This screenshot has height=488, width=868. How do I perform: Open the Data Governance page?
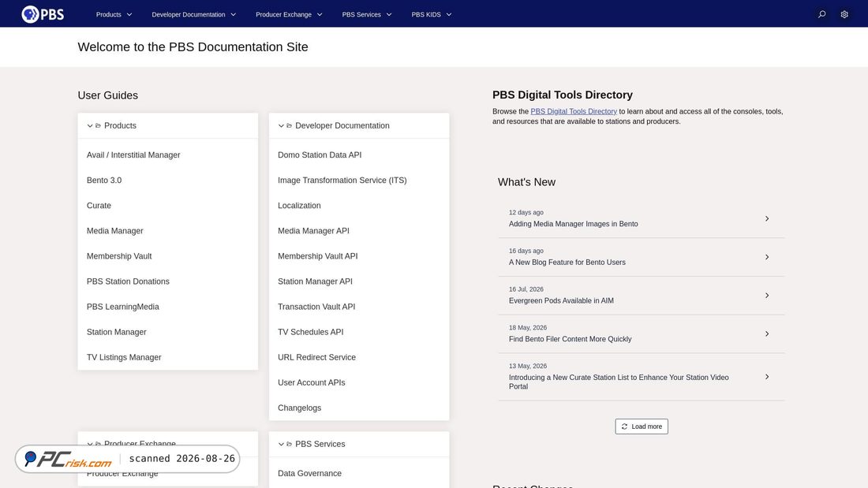pos(309,473)
